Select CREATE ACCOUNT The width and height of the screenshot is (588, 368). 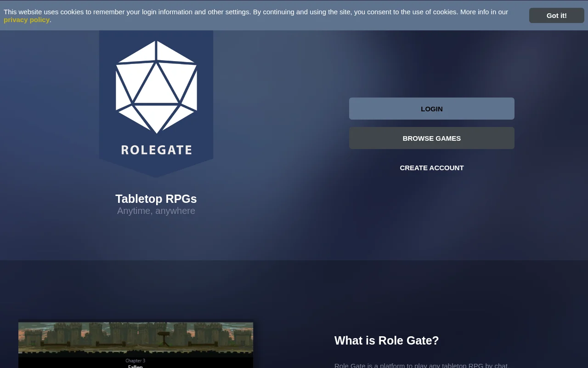click(x=432, y=167)
